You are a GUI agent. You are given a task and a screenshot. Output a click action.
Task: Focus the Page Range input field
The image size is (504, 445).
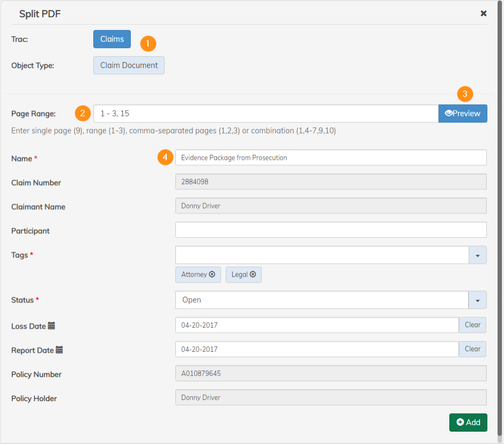coord(265,114)
